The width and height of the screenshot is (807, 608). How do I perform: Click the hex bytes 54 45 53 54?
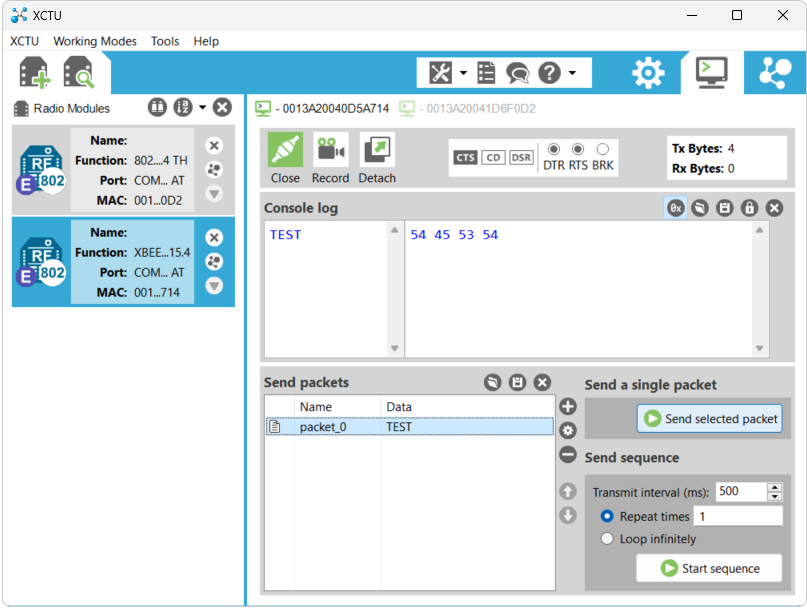(454, 235)
